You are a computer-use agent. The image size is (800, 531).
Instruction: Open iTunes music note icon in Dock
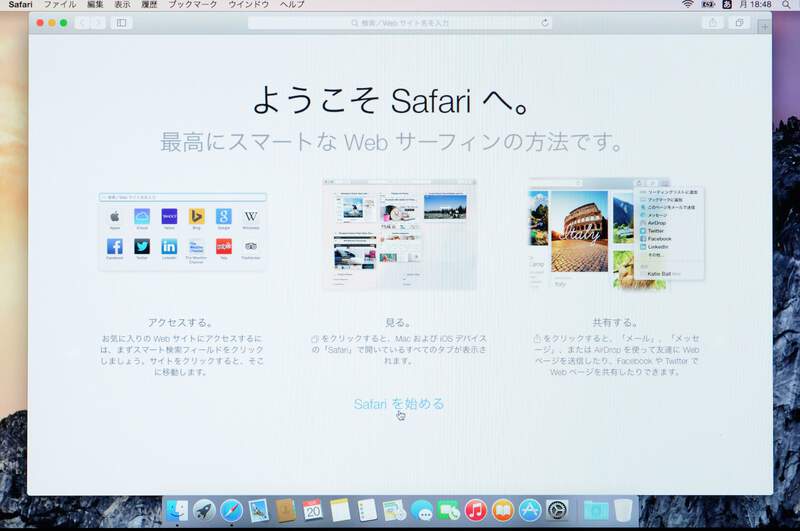476,510
